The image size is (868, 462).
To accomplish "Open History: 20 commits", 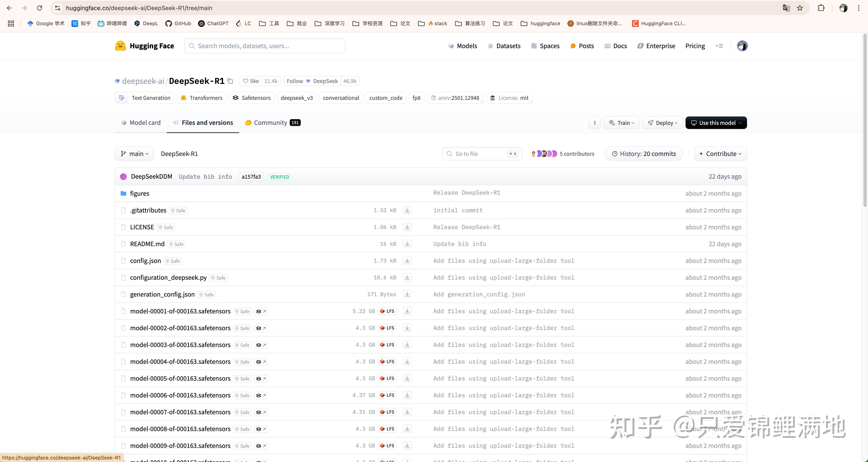I will pos(643,154).
